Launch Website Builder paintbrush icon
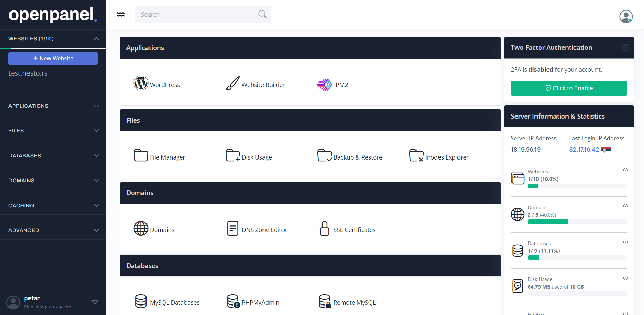644x315 pixels. (233, 83)
